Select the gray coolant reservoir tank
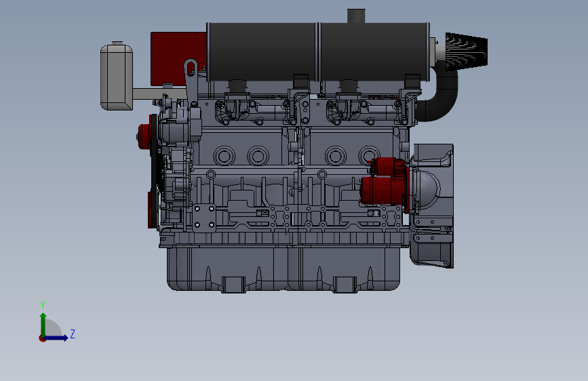Screen dimensions: 588x381 click(117, 76)
